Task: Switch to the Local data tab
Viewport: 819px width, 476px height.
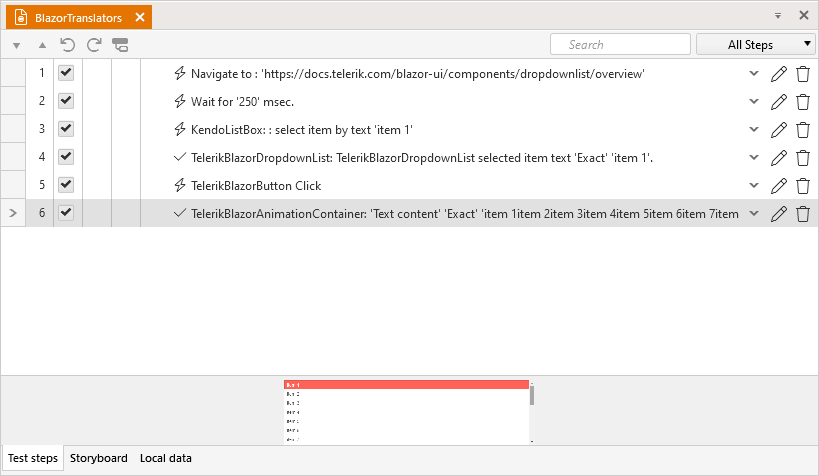Action: (166, 458)
